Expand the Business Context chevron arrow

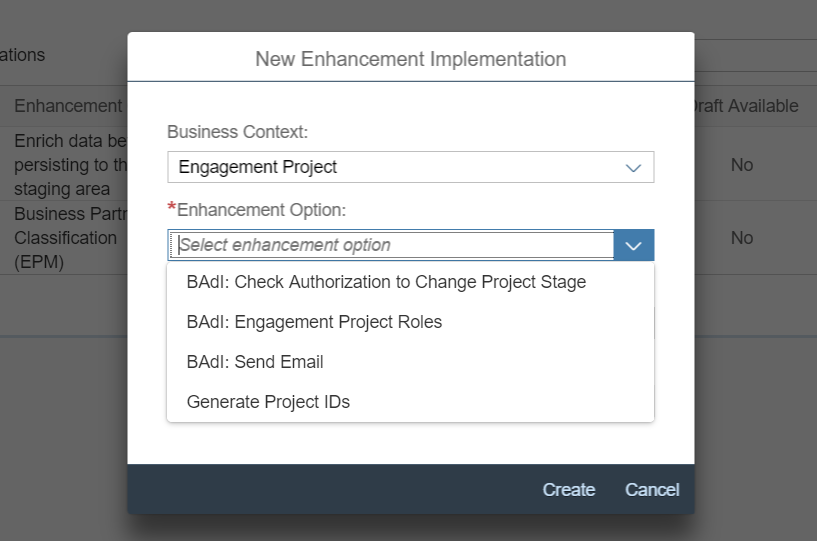tap(633, 167)
